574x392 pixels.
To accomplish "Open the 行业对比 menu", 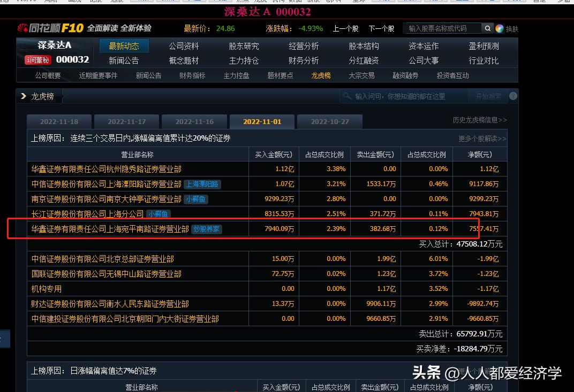I will pyautogui.click(x=484, y=60).
